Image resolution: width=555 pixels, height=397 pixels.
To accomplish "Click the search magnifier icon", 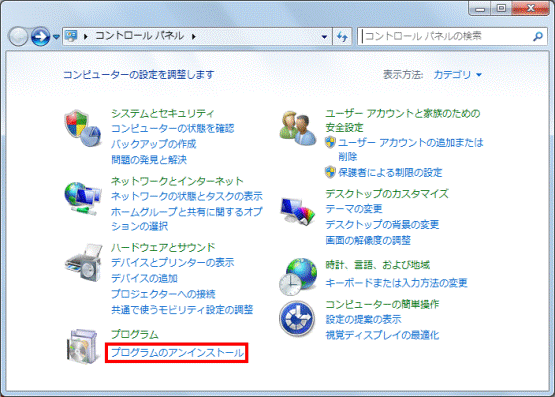I will 538,36.
